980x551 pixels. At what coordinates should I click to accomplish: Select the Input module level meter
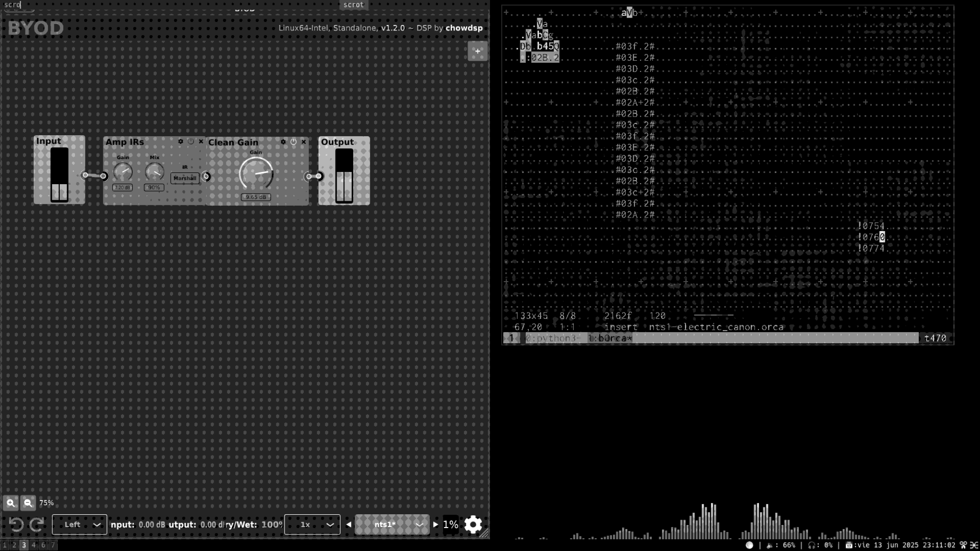pyautogui.click(x=59, y=175)
